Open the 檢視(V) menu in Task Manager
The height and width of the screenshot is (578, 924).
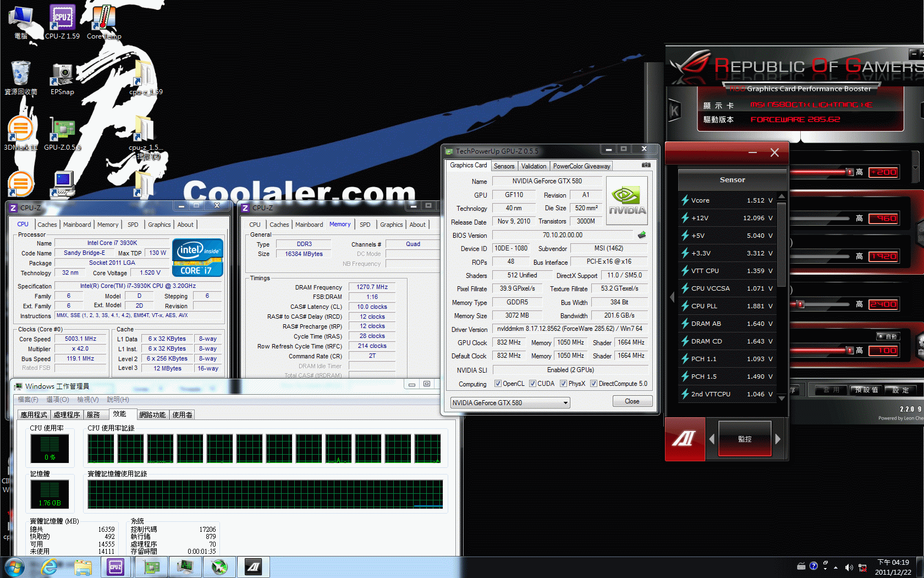tap(87, 400)
